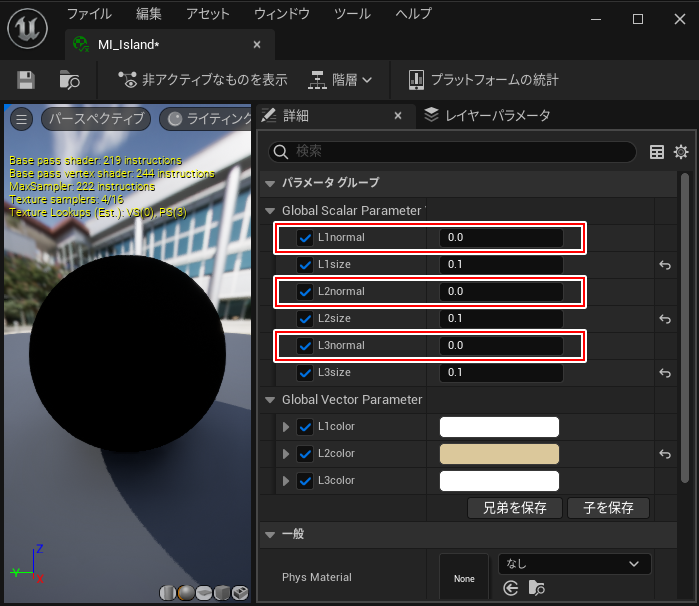
Task: Click the Browse to asset folder icon
Action: (69, 80)
